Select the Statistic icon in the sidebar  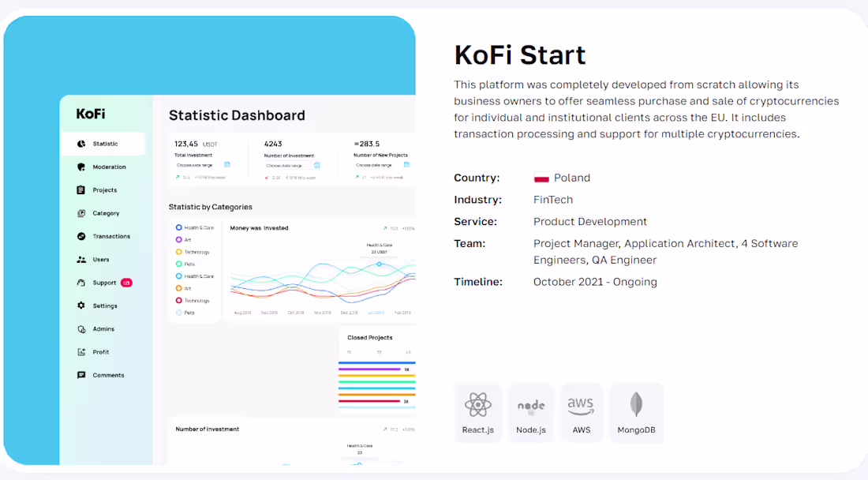80,144
